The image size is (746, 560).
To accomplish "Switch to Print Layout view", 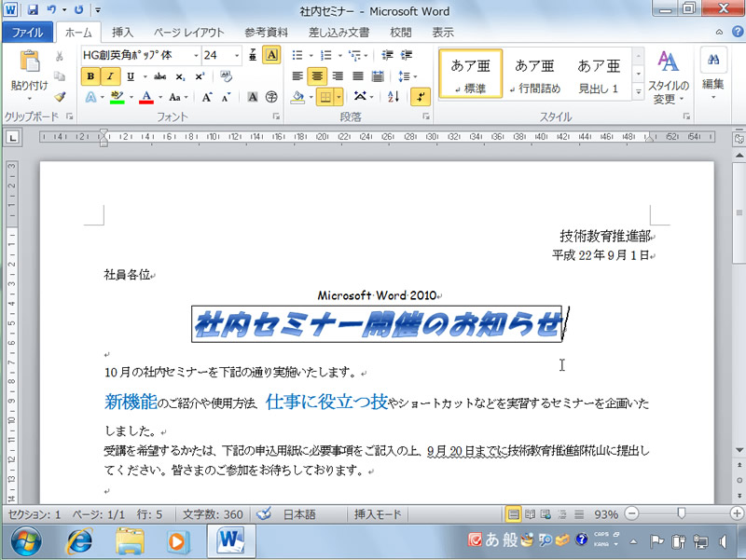I will point(513,514).
